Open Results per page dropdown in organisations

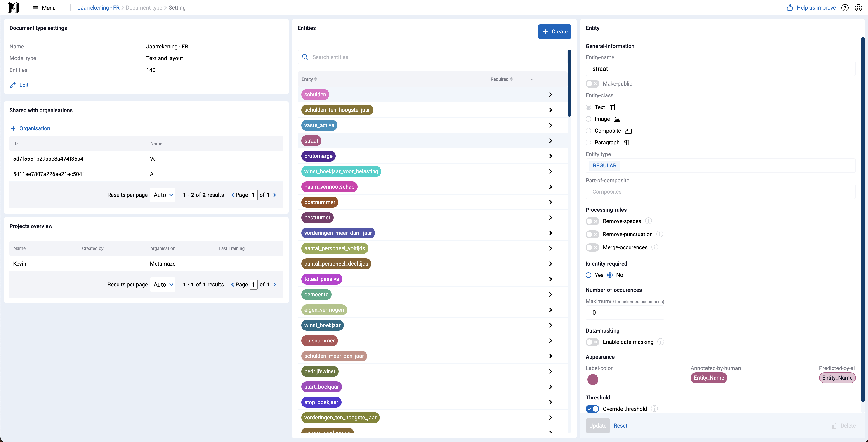click(x=163, y=195)
